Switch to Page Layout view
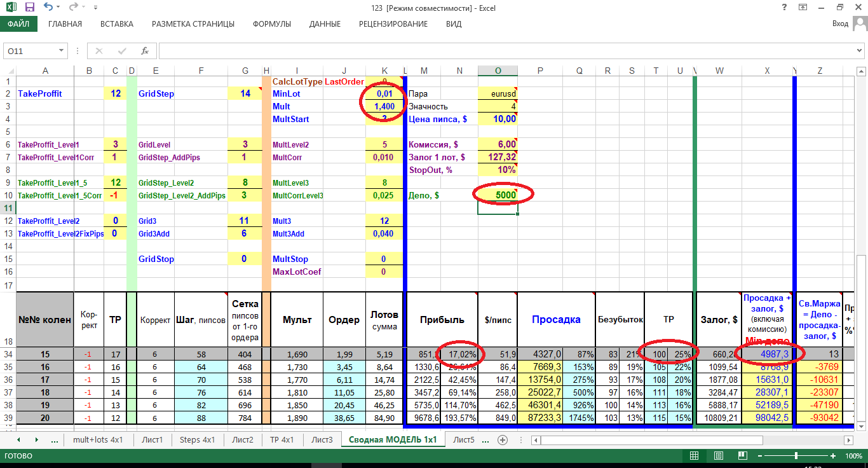Viewport: 868px width, 468px height. 717,456
